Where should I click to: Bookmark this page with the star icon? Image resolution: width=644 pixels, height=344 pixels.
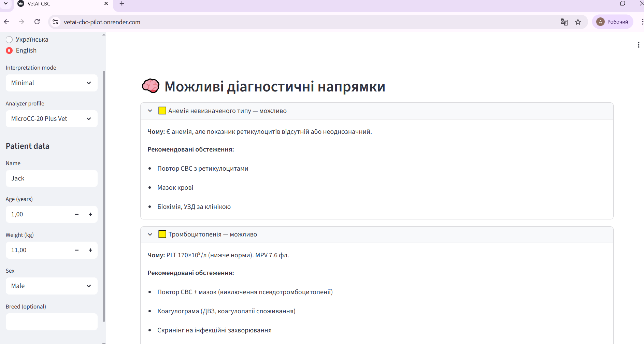point(578,22)
